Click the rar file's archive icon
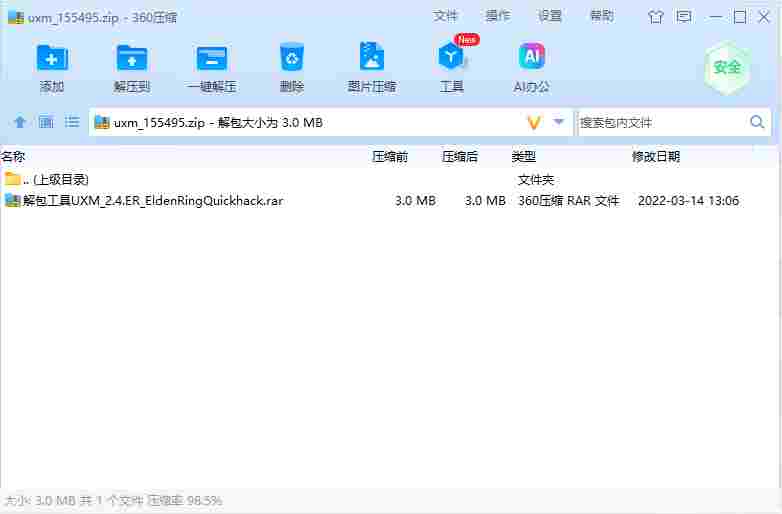Image resolution: width=782 pixels, height=514 pixels. [12, 200]
